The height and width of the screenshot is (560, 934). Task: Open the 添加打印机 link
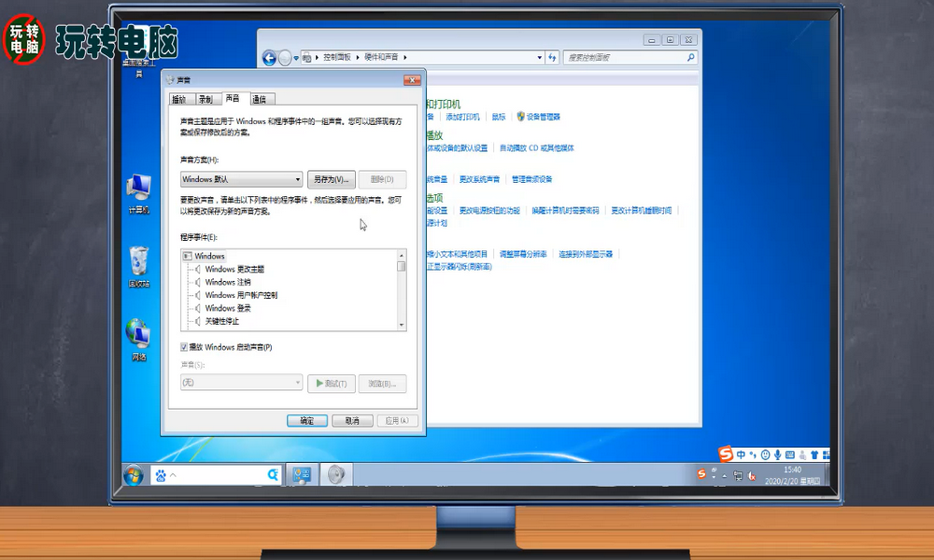pos(463,117)
